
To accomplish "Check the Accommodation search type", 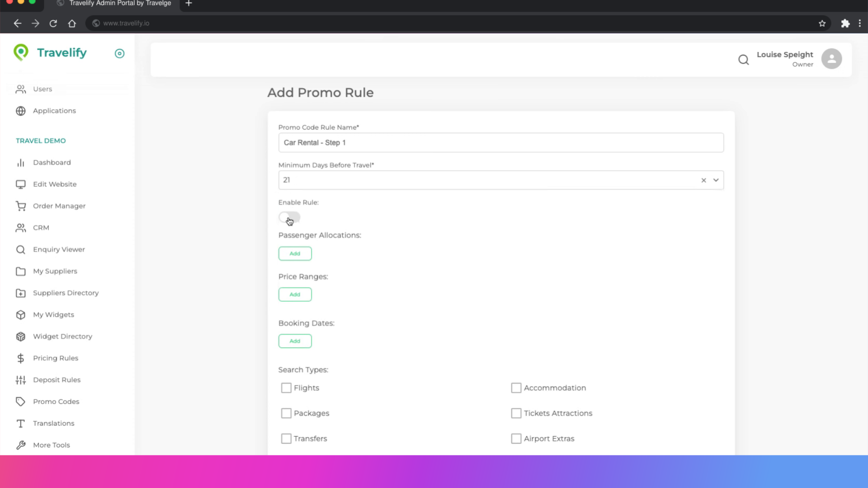I will (x=516, y=388).
